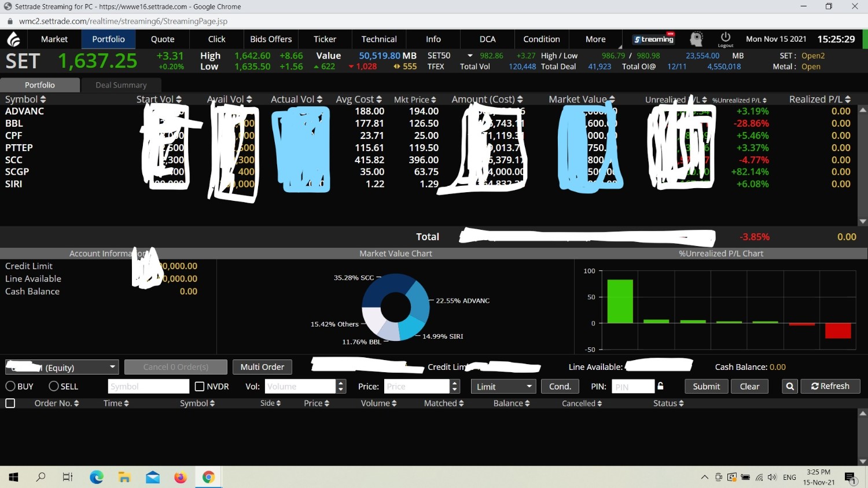Click order list scroll-up arrow
Image resolution: width=868 pixels, height=488 pixels.
pyautogui.click(x=863, y=413)
